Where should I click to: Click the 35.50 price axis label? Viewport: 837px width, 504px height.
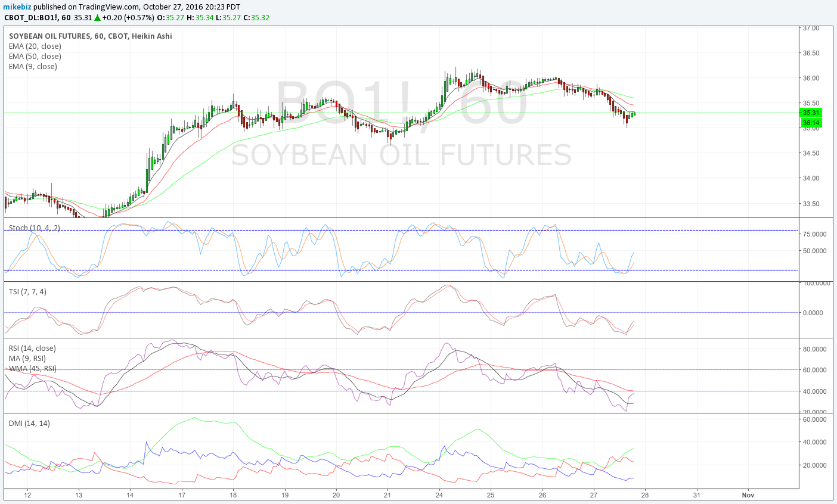[x=811, y=103]
